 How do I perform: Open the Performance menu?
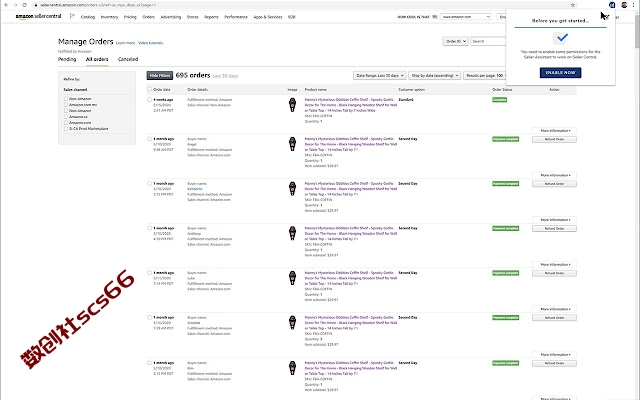click(x=236, y=17)
